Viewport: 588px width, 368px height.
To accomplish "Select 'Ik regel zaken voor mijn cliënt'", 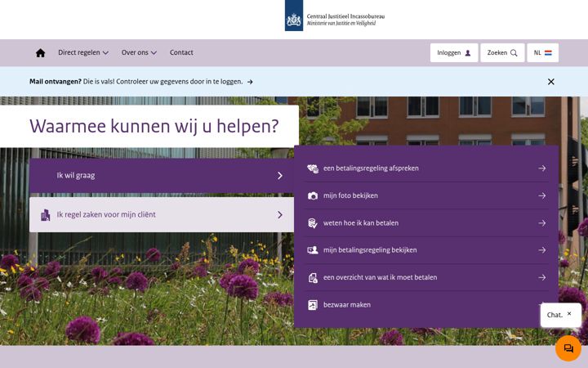I will pos(162,215).
